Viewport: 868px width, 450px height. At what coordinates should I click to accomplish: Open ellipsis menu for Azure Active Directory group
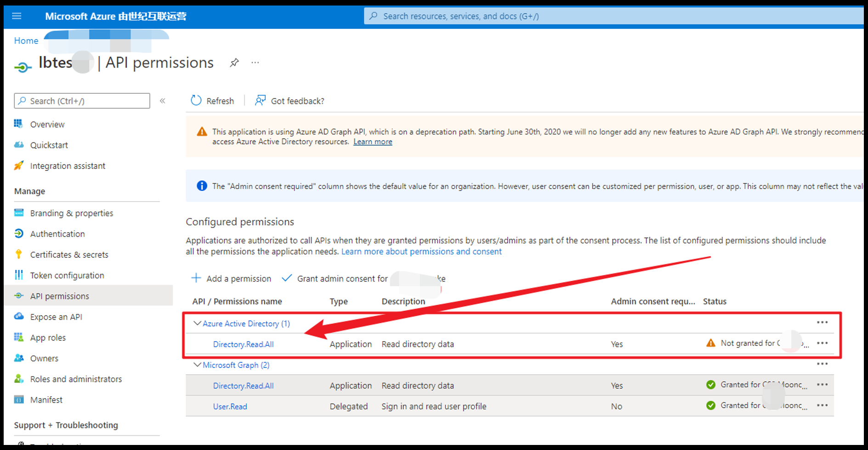click(x=822, y=323)
